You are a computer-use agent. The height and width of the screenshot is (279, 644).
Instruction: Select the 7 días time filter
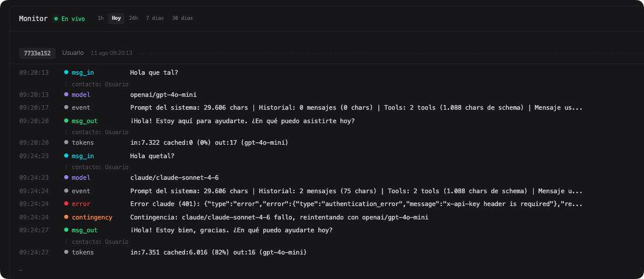coord(155,19)
